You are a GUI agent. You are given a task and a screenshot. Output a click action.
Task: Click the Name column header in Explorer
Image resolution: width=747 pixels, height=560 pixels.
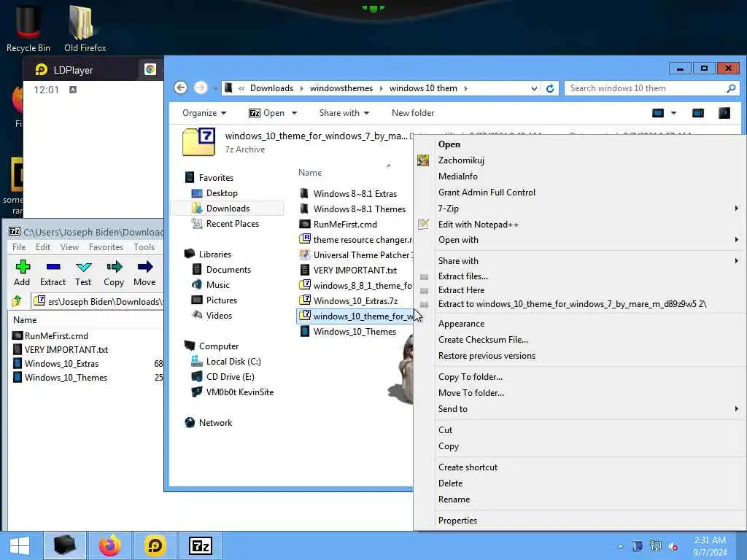coord(309,173)
